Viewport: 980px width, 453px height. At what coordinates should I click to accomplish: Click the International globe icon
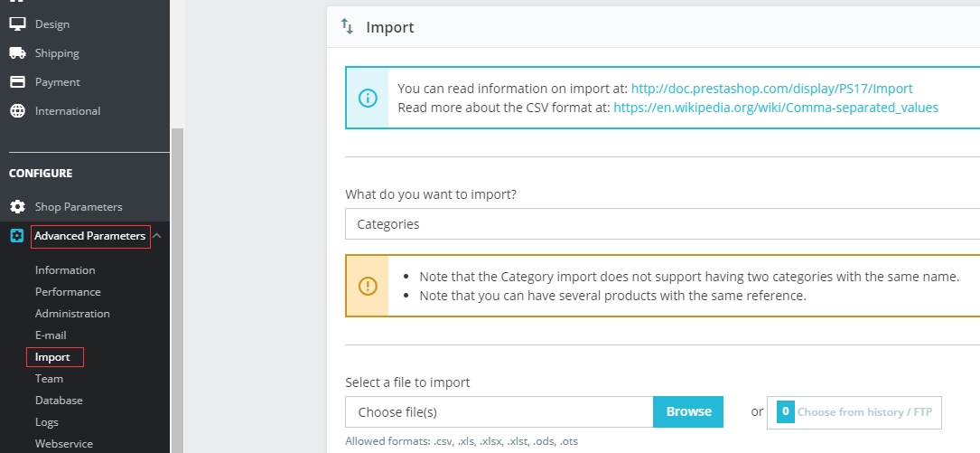pos(17,111)
